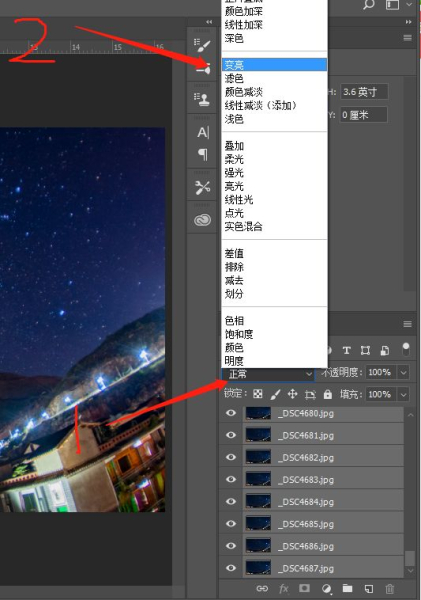Hide layer _DSC4681.jpg
Image resolution: width=421 pixels, height=600 pixels.
(x=231, y=435)
